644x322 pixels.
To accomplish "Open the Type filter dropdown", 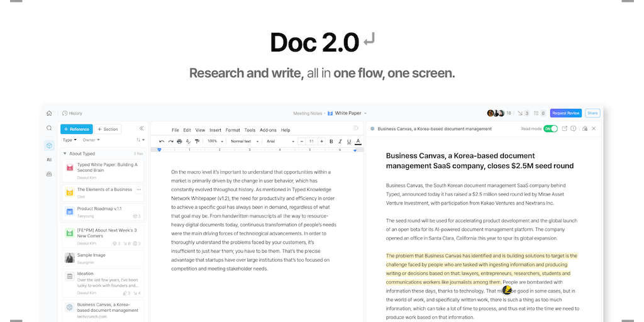I will click(x=69, y=140).
